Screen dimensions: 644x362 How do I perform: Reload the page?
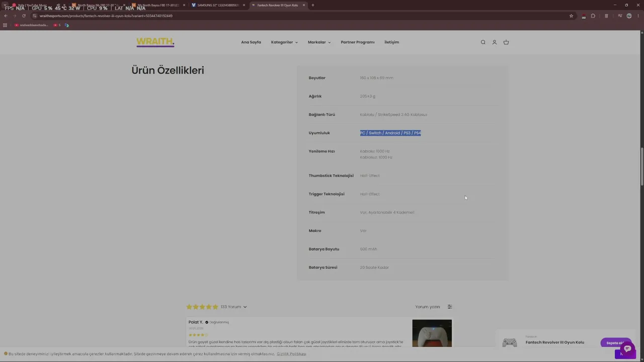point(24,16)
